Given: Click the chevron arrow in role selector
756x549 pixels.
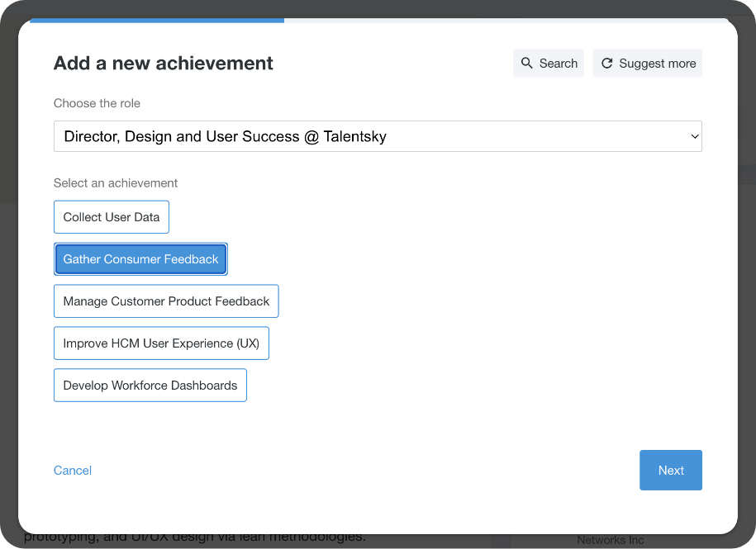Looking at the screenshot, I should click(694, 136).
